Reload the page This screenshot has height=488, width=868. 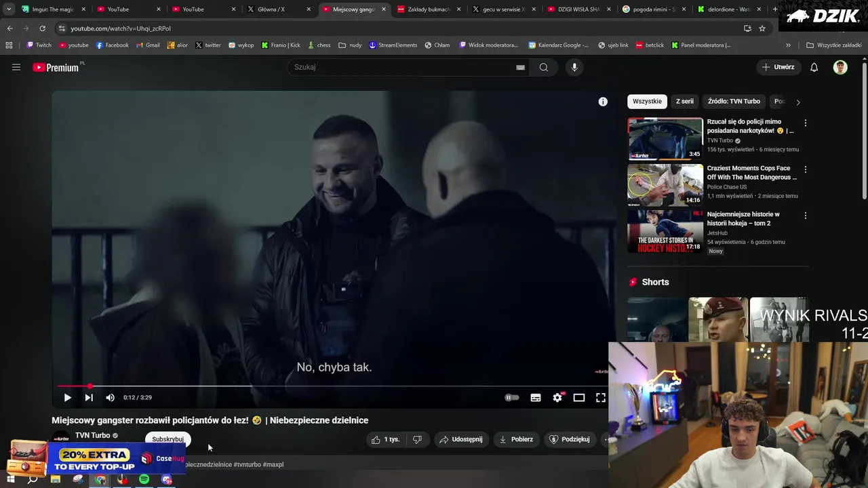coord(42,28)
